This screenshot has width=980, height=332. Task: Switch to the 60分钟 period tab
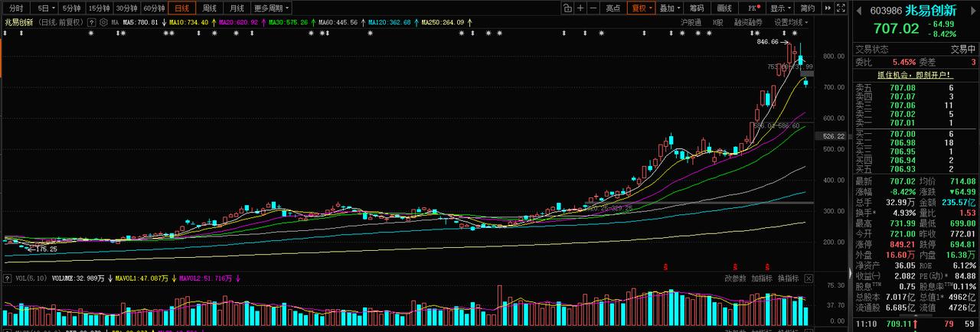pyautogui.click(x=154, y=8)
